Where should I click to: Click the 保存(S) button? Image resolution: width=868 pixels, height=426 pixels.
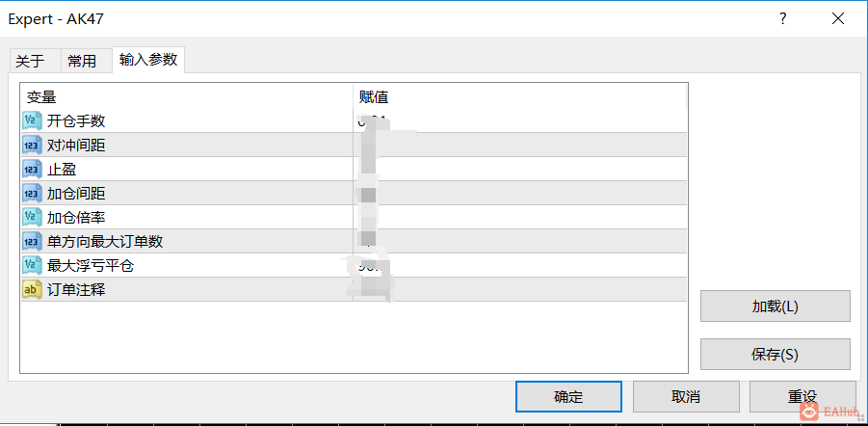click(775, 355)
